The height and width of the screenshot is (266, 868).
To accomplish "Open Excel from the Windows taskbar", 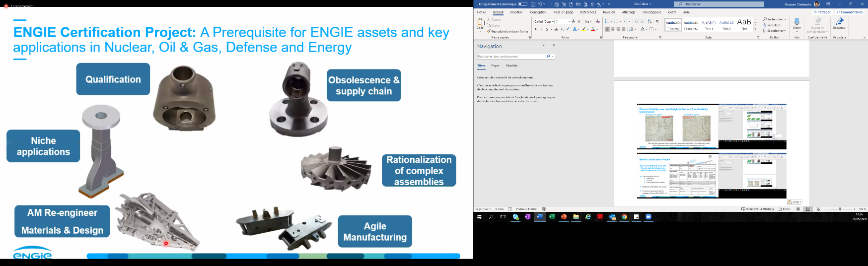I will pos(551,217).
